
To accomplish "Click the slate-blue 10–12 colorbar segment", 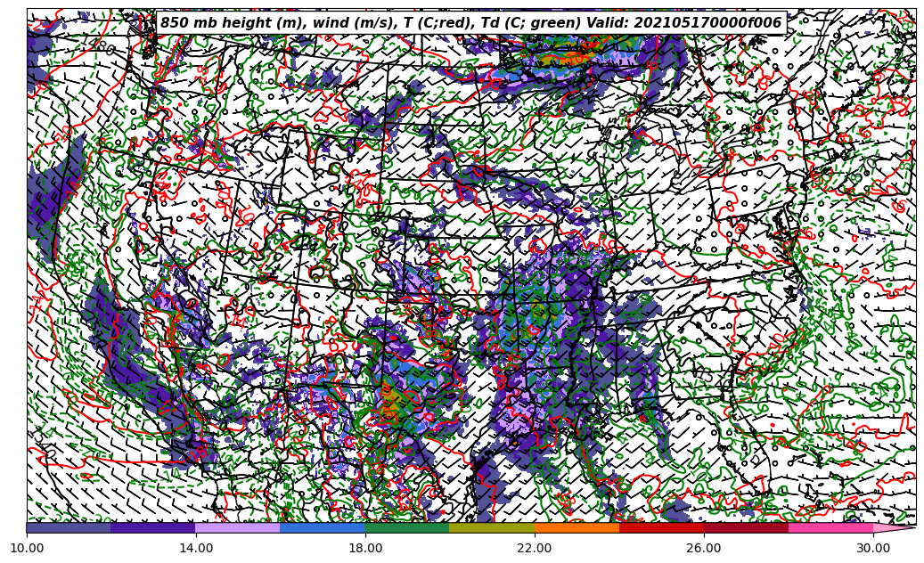I will (69, 527).
